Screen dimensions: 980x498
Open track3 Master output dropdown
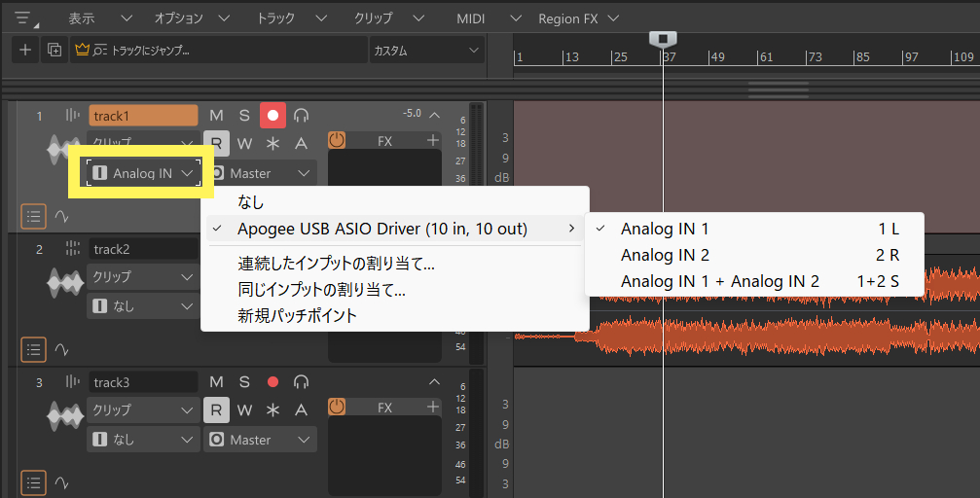click(261, 440)
